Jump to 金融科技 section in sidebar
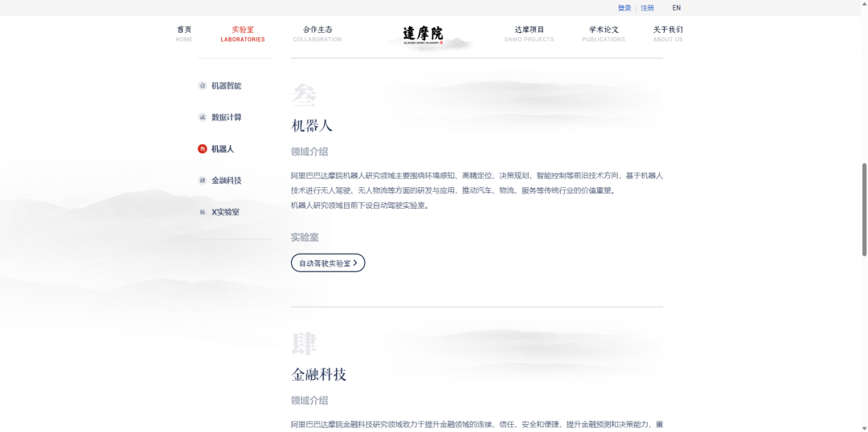 tap(227, 181)
